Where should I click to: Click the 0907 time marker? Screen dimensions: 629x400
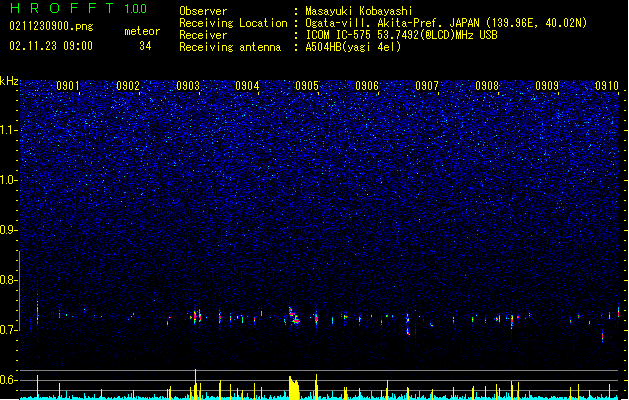coord(427,86)
